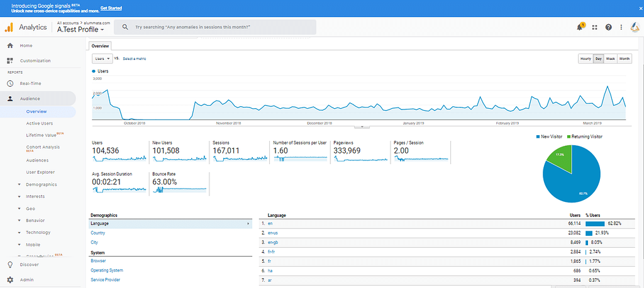Switch graph to Hourly view
Screen dimensions: 644x288
pyautogui.click(x=586, y=58)
